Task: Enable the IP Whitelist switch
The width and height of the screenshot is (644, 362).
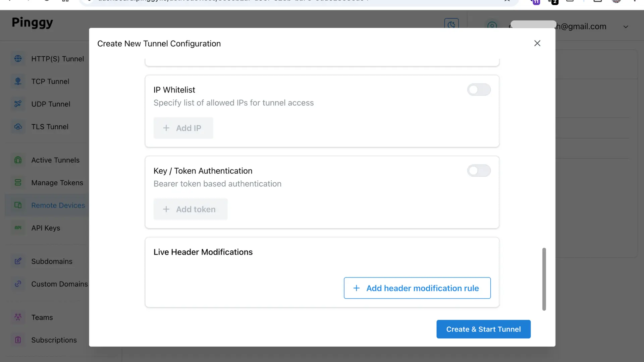Action: tap(479, 89)
